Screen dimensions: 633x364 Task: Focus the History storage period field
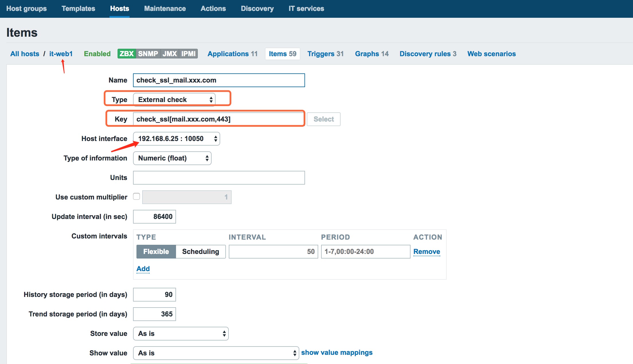click(154, 295)
